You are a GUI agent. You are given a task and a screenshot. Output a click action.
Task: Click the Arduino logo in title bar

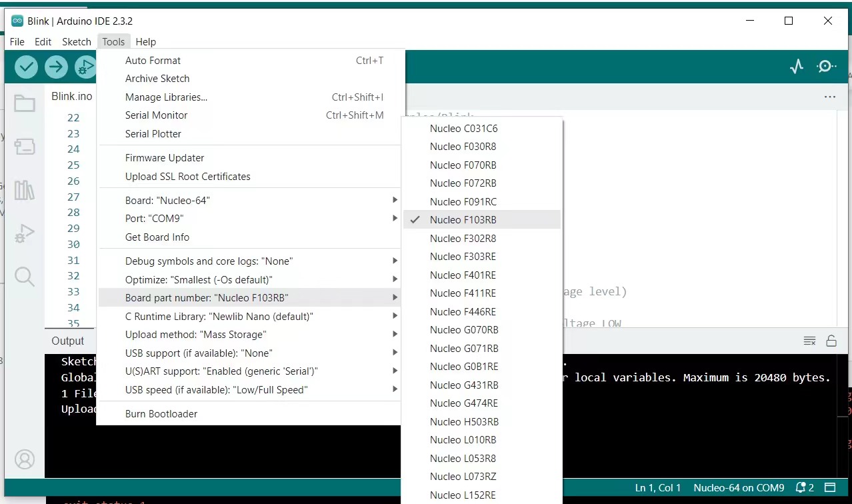pos(17,21)
